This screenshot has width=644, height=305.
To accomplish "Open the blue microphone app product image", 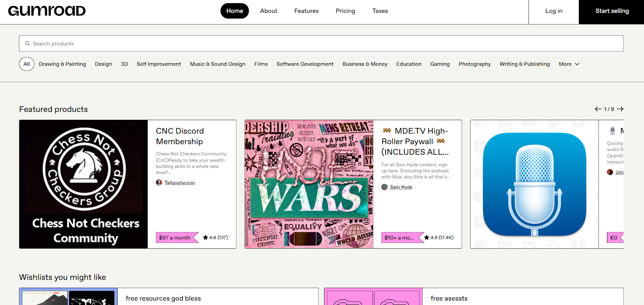I will point(535,184).
